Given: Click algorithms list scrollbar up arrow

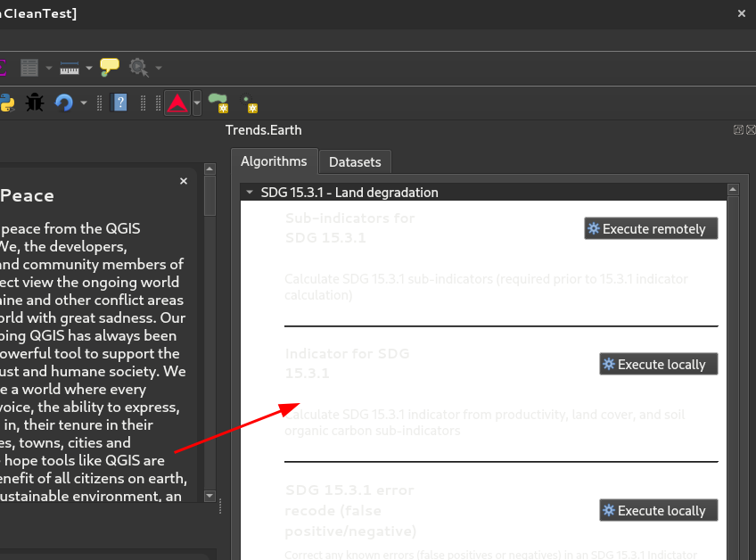Looking at the screenshot, I should (x=733, y=190).
